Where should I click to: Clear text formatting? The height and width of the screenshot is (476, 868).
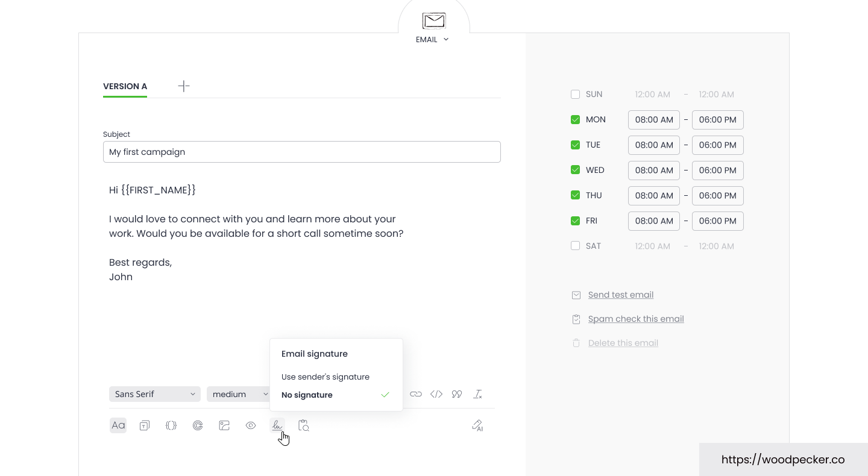point(477,394)
